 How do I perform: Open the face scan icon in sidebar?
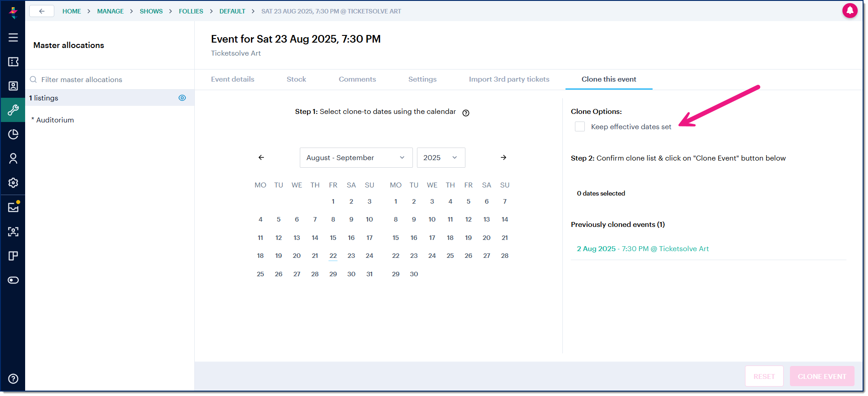point(13,232)
